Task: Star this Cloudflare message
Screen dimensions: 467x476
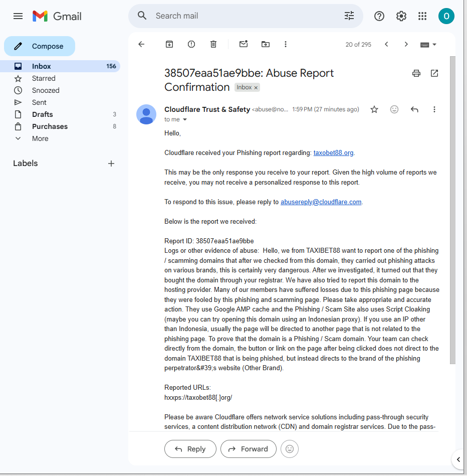Action: click(374, 109)
